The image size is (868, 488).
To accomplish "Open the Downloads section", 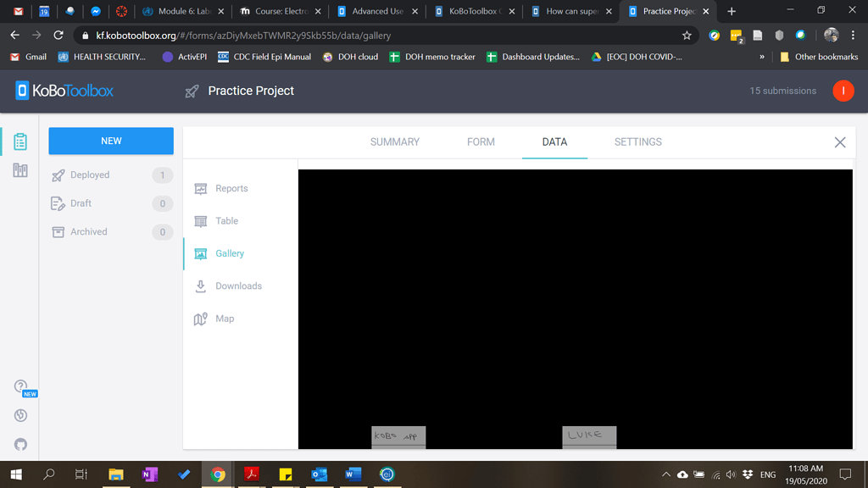I will pyautogui.click(x=200, y=286).
